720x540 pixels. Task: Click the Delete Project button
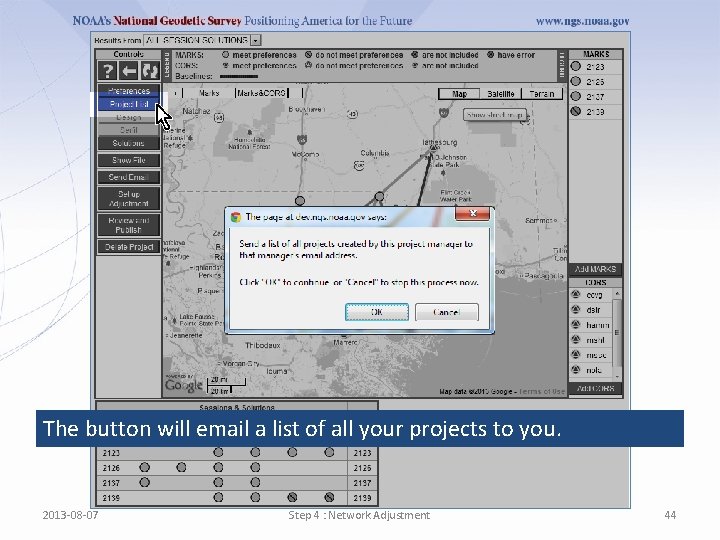point(129,247)
